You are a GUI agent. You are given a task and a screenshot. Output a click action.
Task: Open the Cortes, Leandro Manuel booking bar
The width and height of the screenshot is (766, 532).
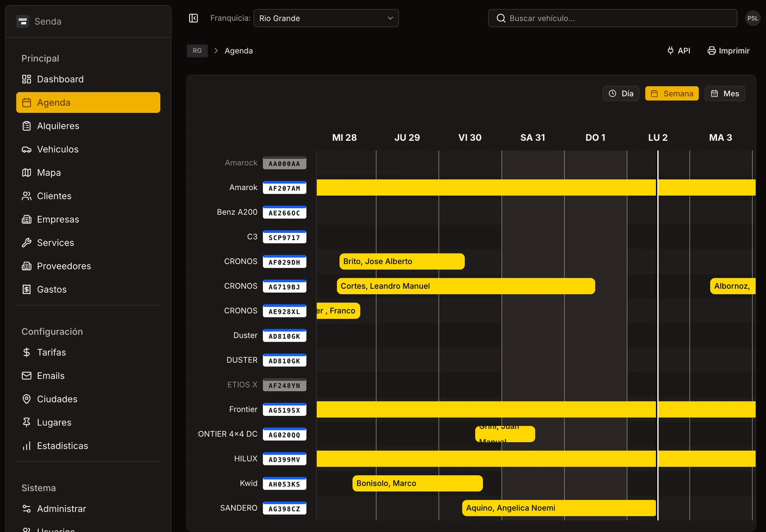coord(466,286)
